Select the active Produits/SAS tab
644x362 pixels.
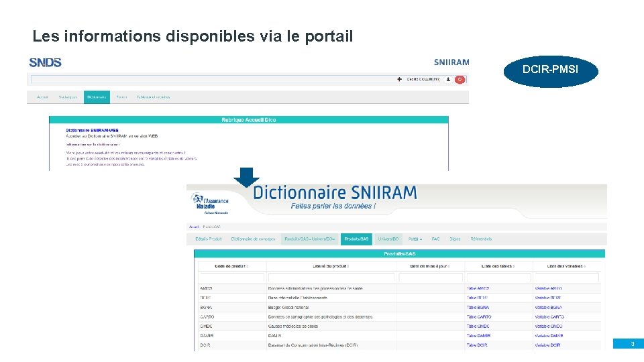click(356, 239)
